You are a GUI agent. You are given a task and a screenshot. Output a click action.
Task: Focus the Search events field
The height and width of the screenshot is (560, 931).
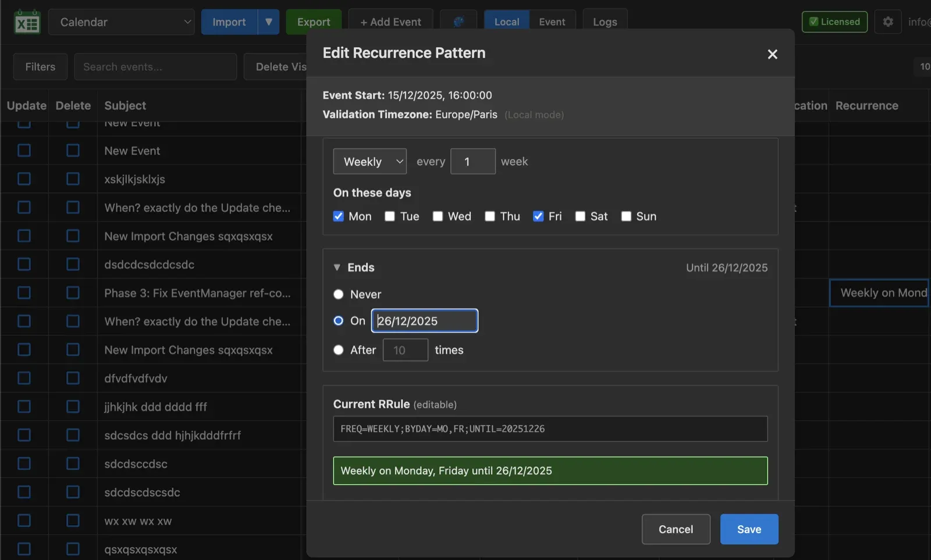point(155,67)
